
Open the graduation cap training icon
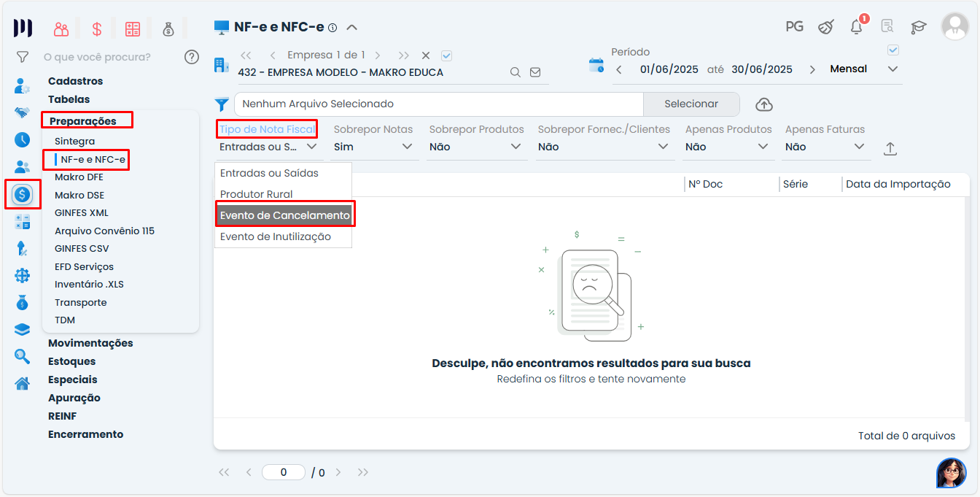(918, 27)
